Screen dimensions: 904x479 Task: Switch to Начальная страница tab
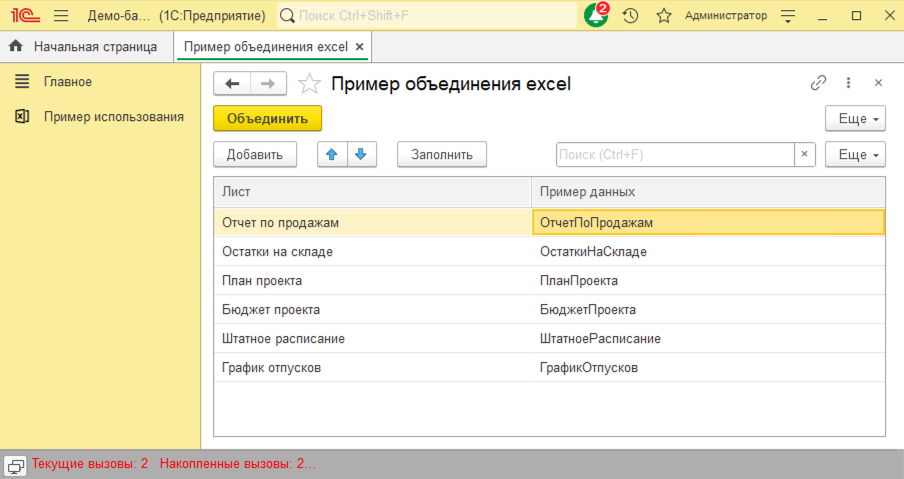pos(87,47)
